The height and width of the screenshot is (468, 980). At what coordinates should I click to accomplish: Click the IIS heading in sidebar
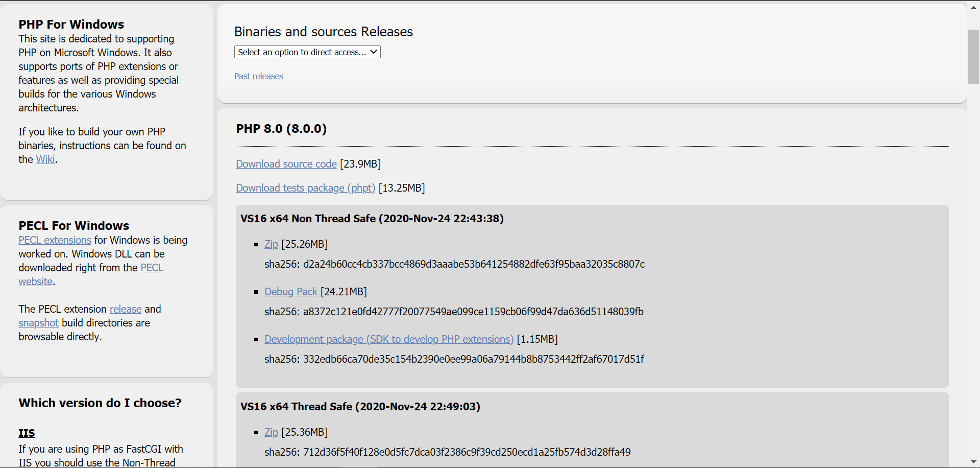[27, 433]
